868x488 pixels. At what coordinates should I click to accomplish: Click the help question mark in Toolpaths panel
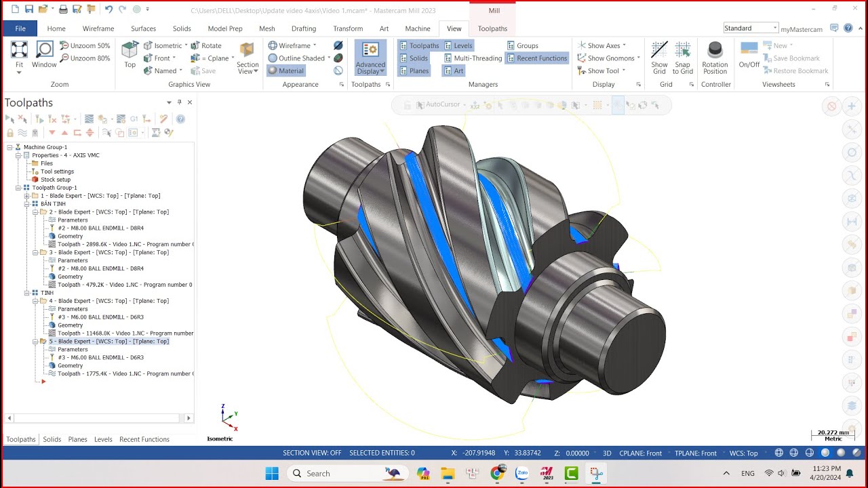point(180,119)
